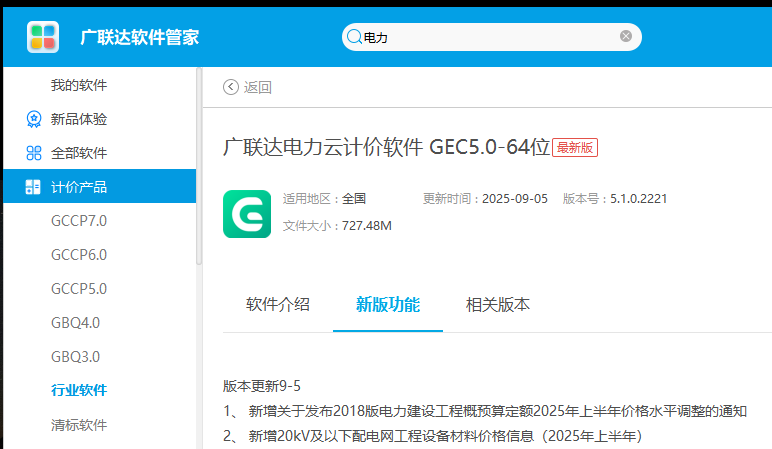The height and width of the screenshot is (449, 772).
Task: Click the 版本更新9-5 heading
Action: click(x=261, y=386)
